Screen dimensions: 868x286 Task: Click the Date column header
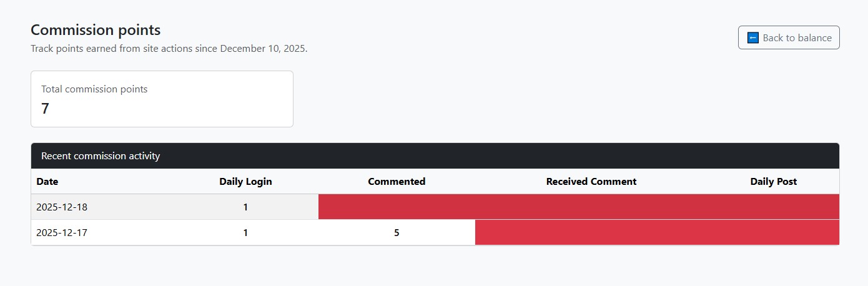[47, 182]
